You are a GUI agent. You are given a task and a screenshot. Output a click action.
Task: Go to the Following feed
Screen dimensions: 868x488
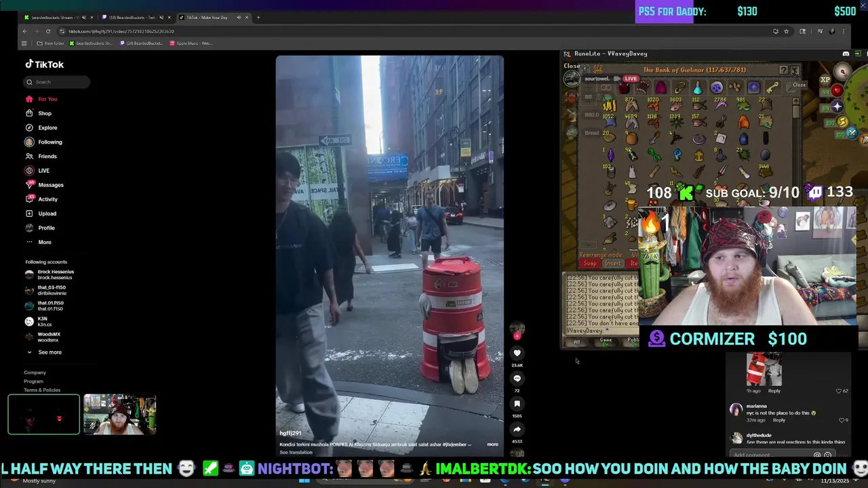[x=43, y=142]
